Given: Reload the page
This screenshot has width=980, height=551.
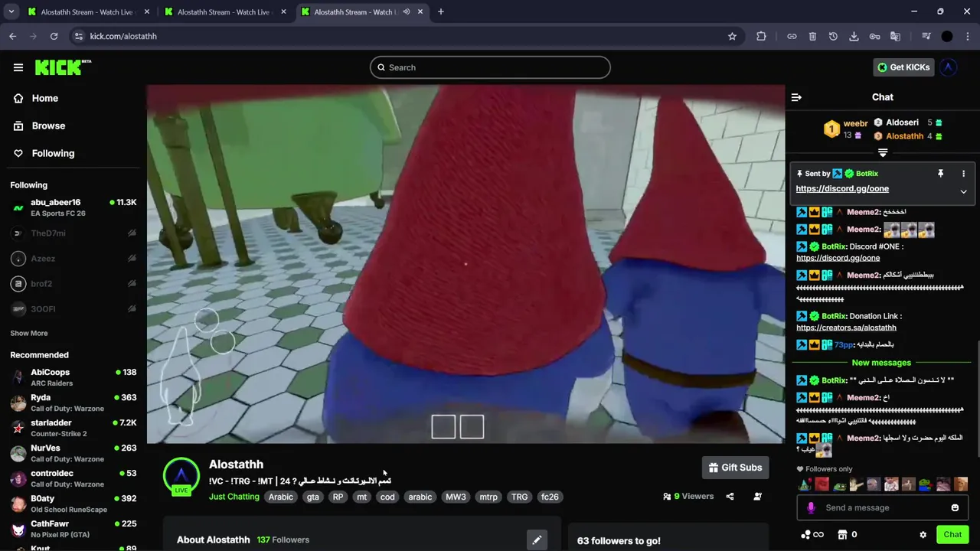Looking at the screenshot, I should [54, 36].
